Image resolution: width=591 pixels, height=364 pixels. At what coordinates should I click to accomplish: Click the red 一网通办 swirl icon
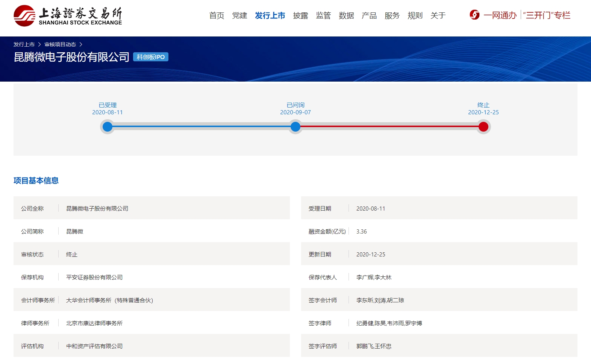474,15
